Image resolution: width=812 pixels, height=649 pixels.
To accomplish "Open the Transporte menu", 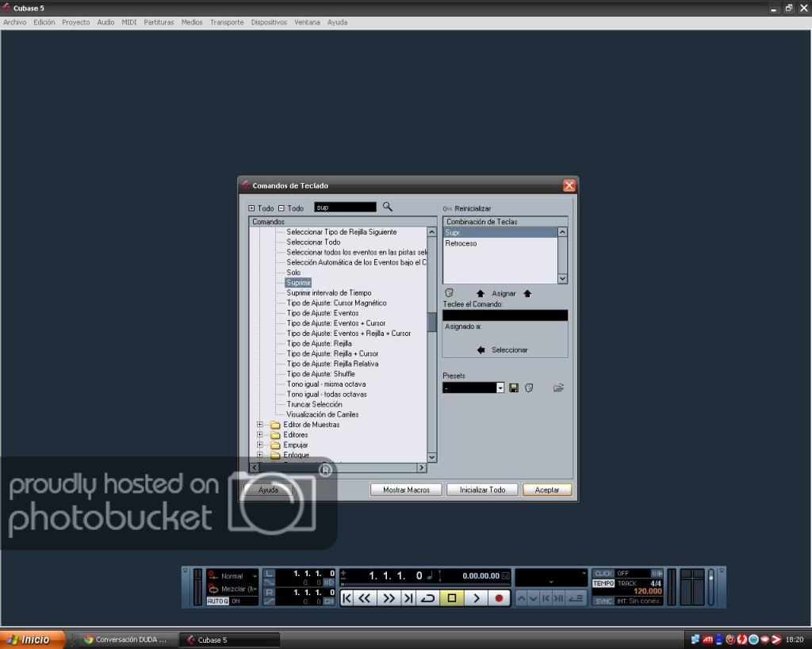I will click(227, 22).
